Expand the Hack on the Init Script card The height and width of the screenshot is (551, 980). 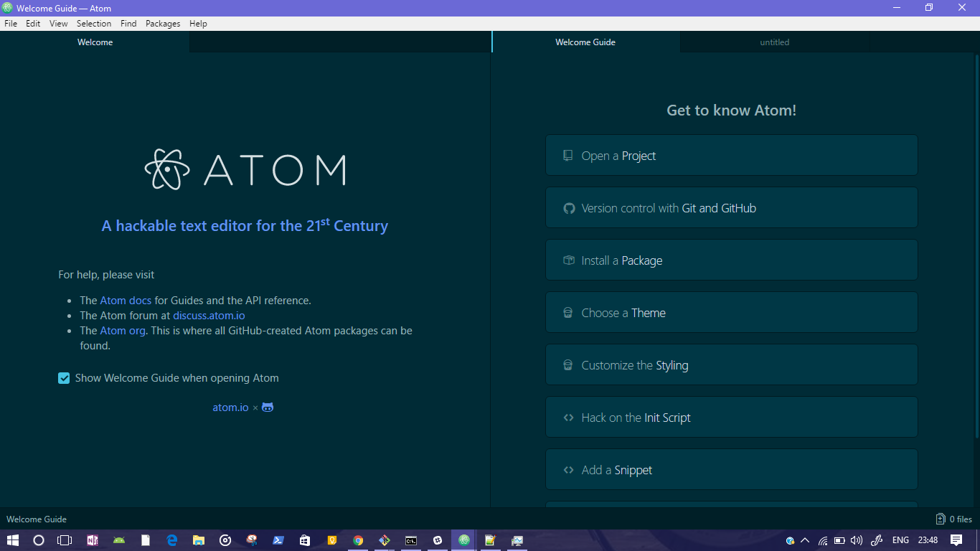(x=732, y=418)
